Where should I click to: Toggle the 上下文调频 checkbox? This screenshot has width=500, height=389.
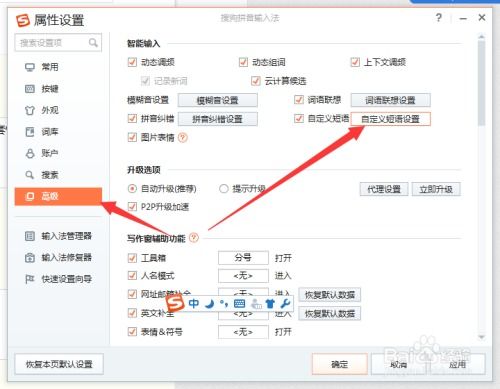(x=355, y=62)
